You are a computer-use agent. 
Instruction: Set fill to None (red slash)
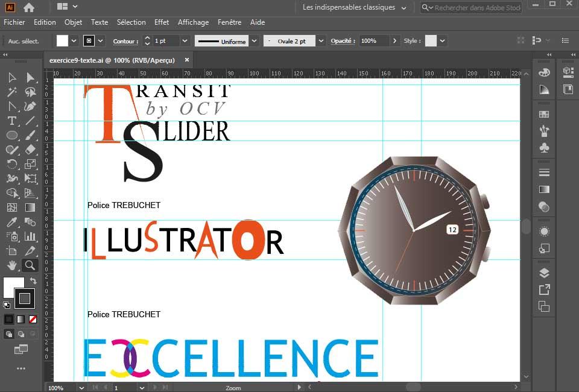coord(33,319)
